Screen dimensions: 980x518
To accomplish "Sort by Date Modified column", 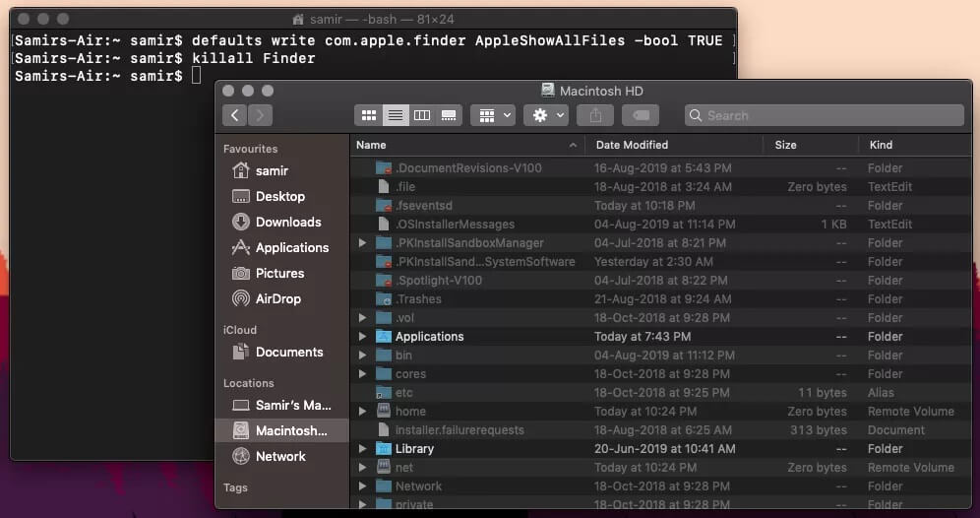I will [x=674, y=145].
